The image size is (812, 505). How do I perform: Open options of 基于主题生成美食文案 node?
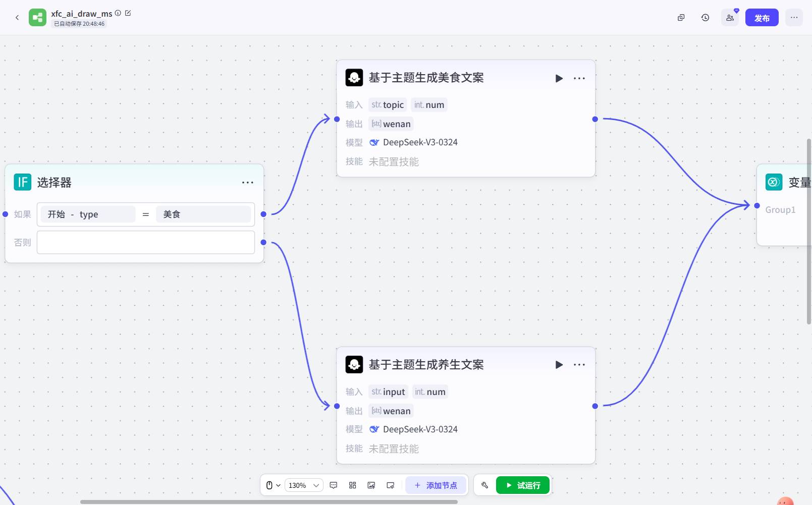coord(579,78)
